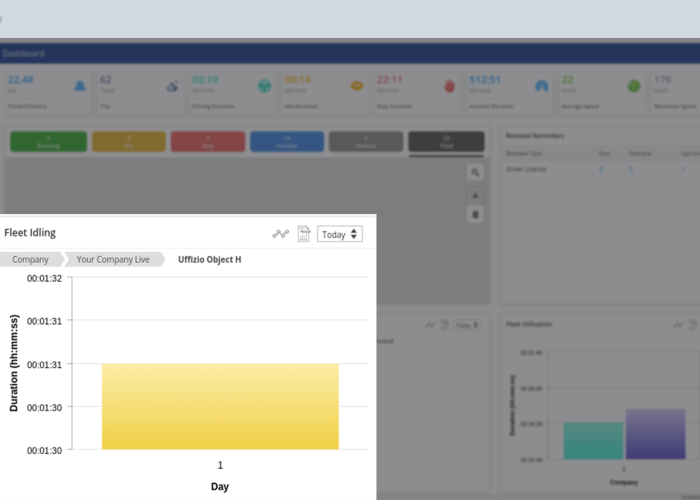This screenshot has height=500, width=700.
Task: Select the blue Inactive status filter
Action: pos(286,141)
